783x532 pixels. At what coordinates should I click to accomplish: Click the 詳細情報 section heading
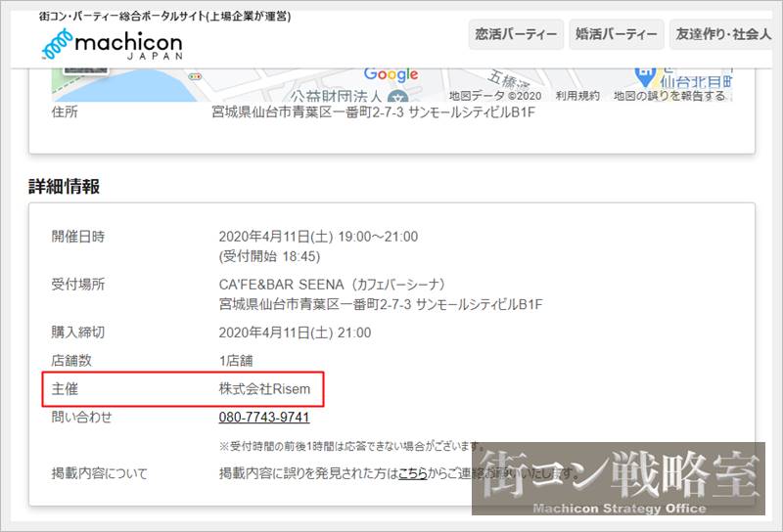click(x=64, y=186)
